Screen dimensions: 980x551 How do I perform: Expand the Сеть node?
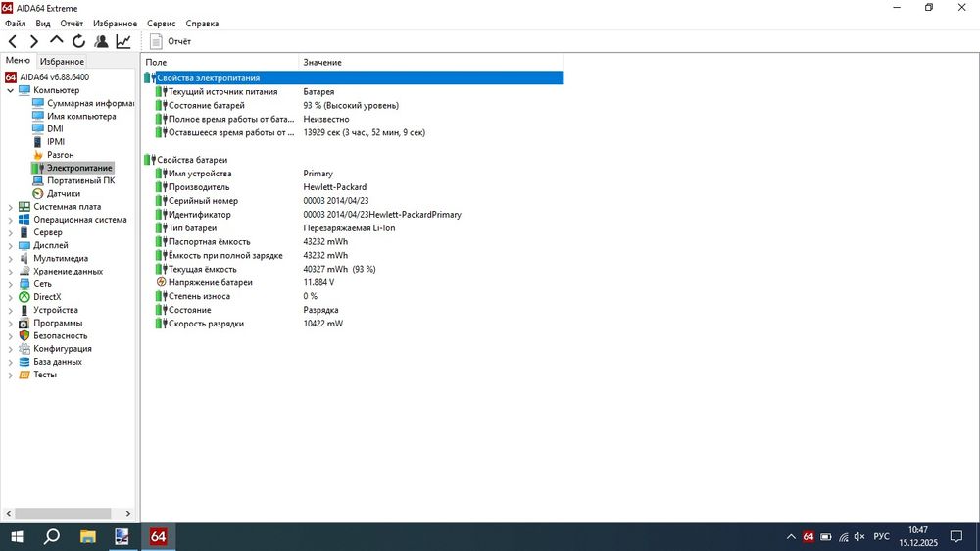[x=10, y=284]
